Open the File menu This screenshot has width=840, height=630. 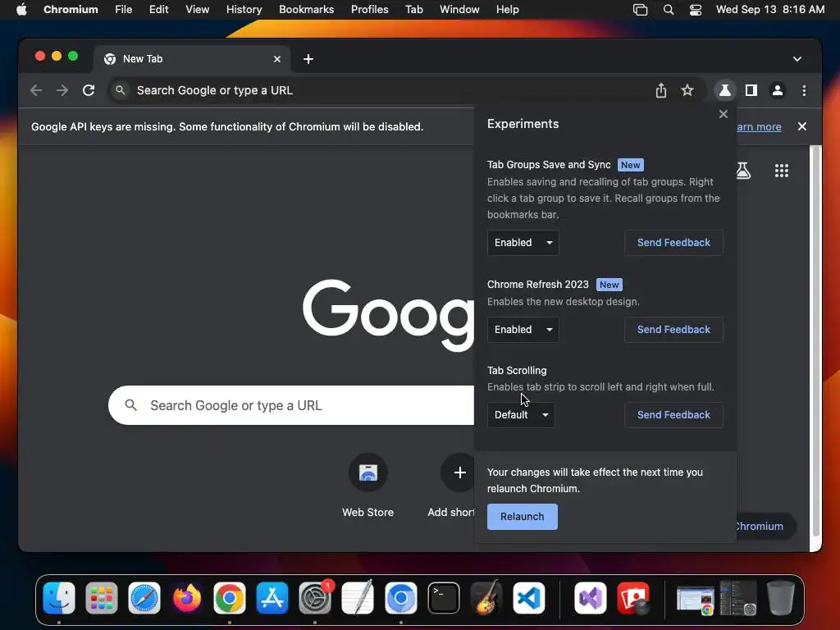(123, 10)
